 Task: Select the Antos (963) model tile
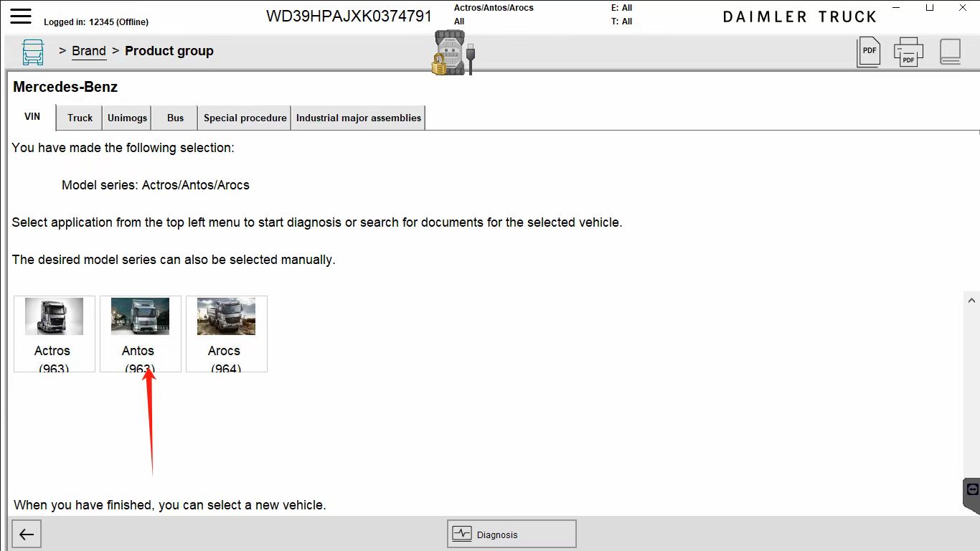point(141,334)
